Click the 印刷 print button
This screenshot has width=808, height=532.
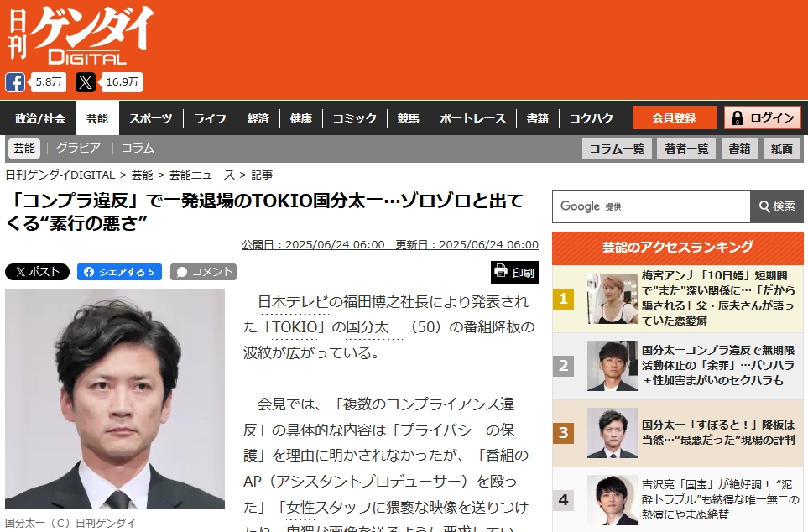click(515, 272)
